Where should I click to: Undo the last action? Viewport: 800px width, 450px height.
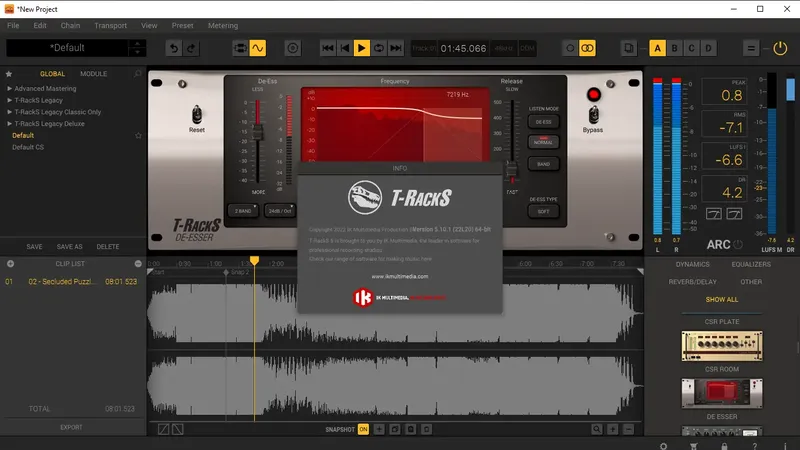click(174, 48)
